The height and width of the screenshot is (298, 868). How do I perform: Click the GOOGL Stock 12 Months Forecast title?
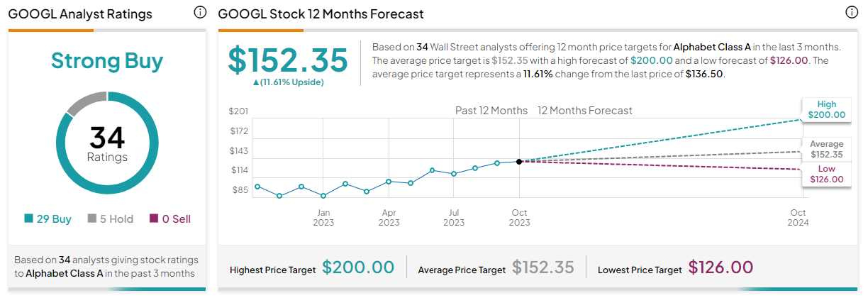[x=321, y=13]
